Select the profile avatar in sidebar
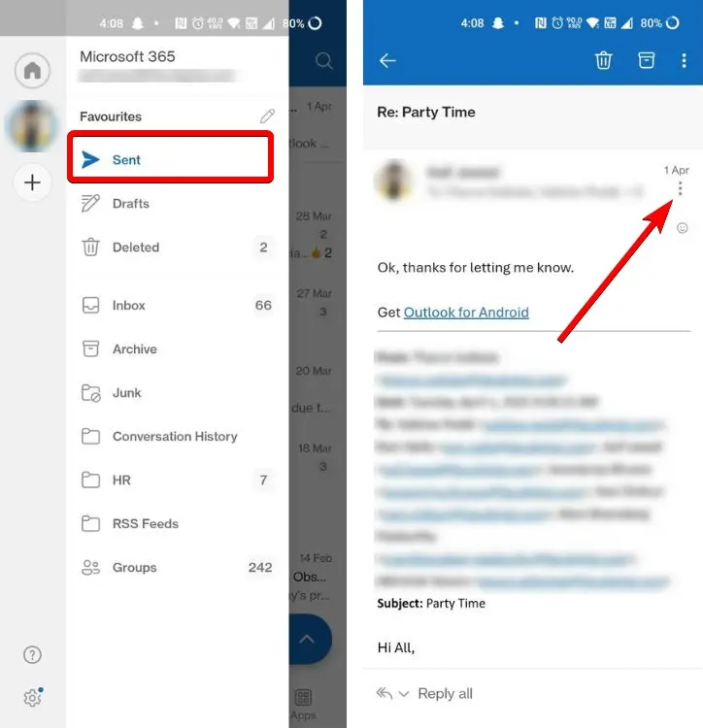 [32, 126]
